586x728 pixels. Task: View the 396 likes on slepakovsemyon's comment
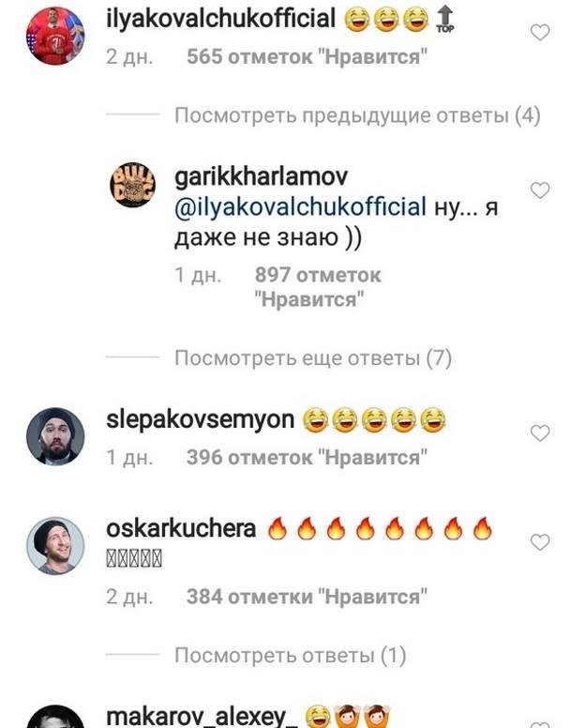pos(307,457)
